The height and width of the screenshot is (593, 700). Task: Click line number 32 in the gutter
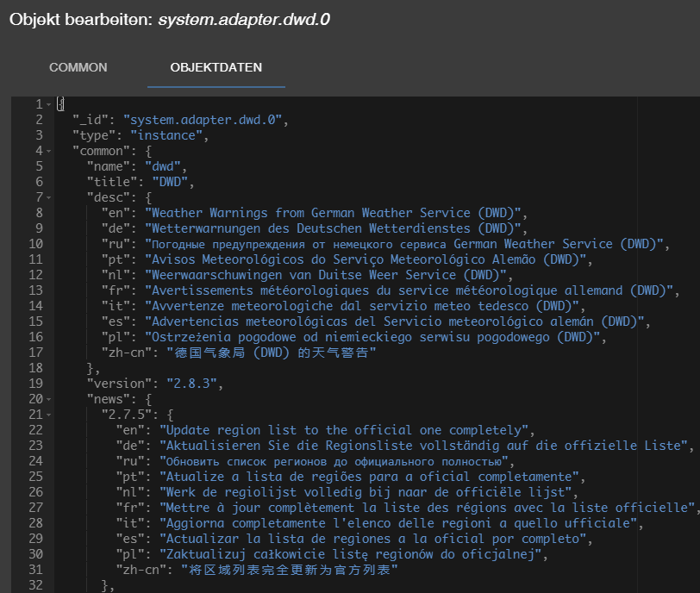35,585
